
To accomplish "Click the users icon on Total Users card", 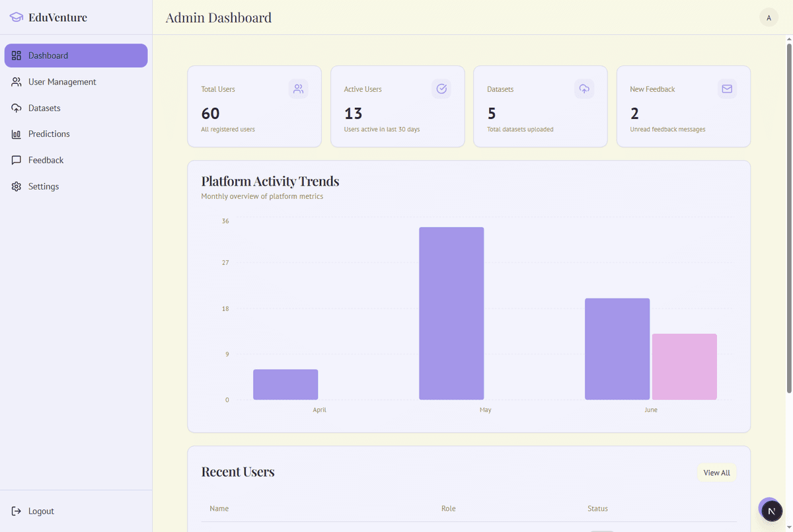I will (x=298, y=89).
